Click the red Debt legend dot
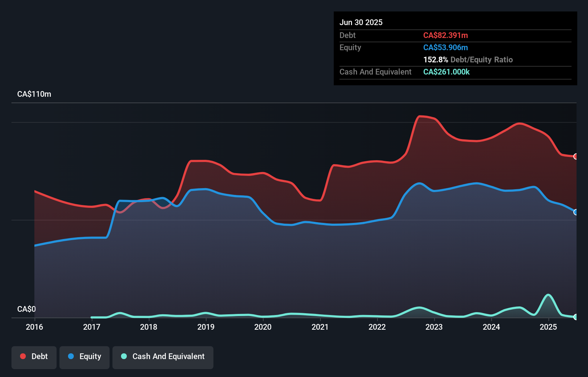 tap(22, 356)
